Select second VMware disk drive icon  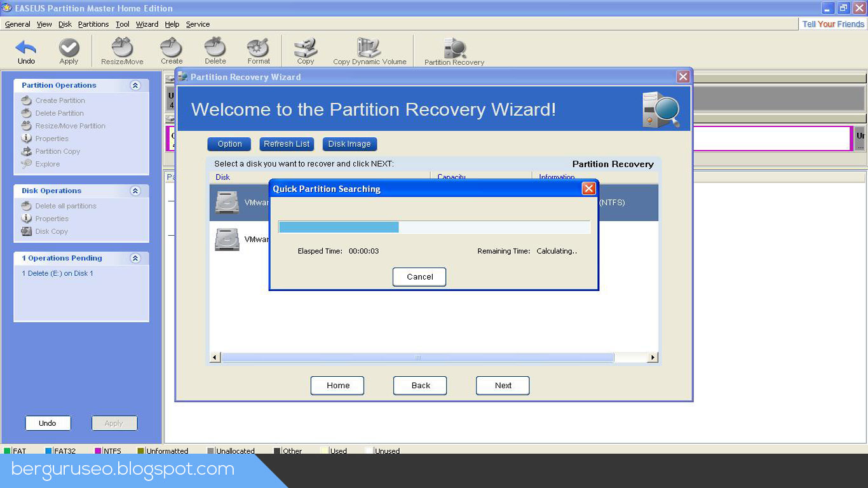(x=227, y=240)
